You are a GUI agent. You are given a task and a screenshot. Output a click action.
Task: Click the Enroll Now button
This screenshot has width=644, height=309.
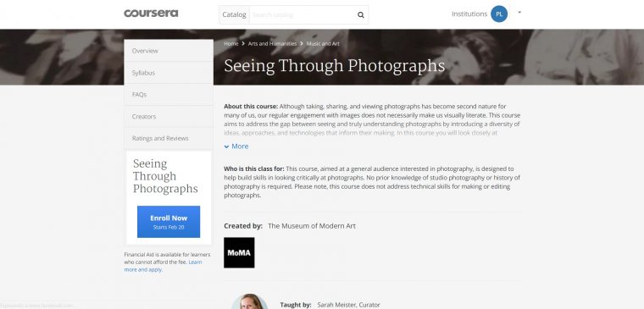pyautogui.click(x=169, y=222)
